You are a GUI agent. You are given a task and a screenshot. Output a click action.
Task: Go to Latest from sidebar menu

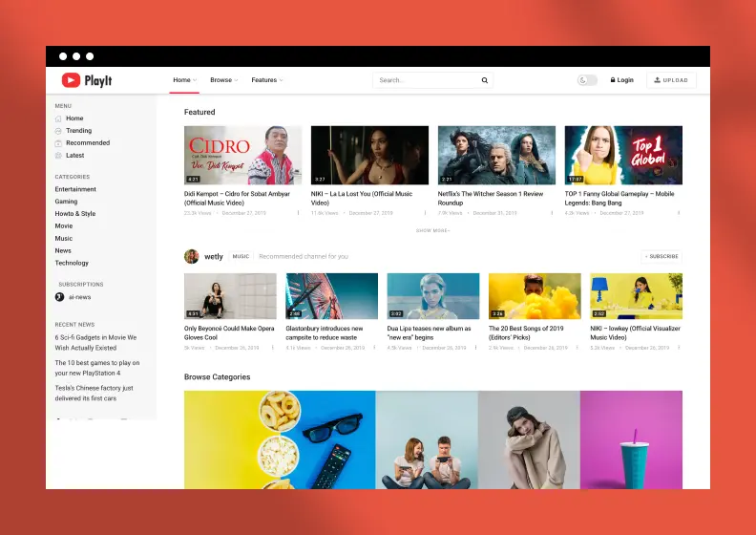[x=74, y=156]
